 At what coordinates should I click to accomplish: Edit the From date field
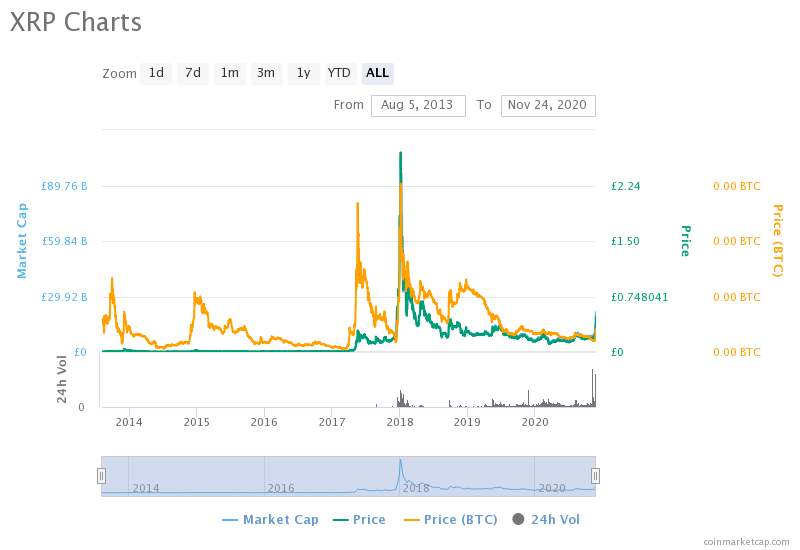coord(418,106)
